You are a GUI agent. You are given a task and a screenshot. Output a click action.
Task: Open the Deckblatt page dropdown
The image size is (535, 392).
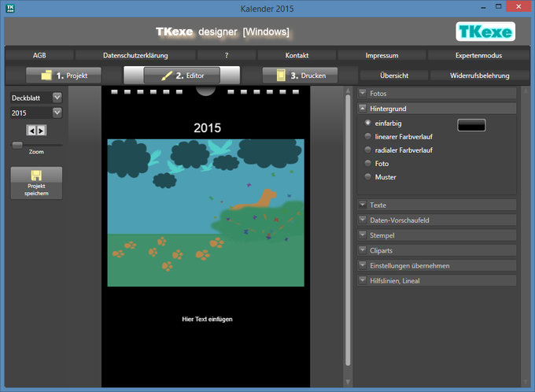[36, 98]
